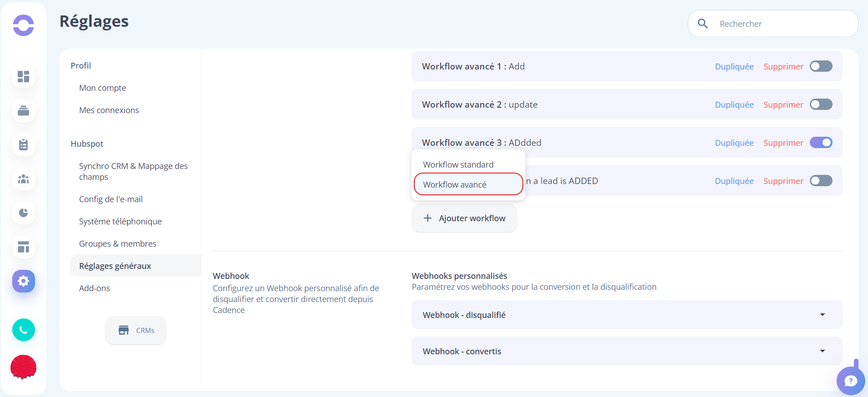This screenshot has width=868, height=397.
Task: Click the teal phone call icon
Action: 24,330
